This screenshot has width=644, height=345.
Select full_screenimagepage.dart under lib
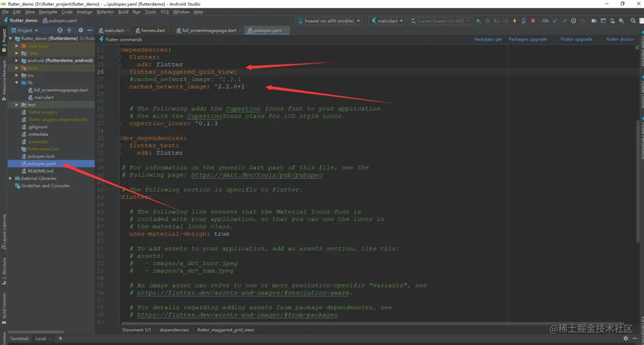[61, 90]
